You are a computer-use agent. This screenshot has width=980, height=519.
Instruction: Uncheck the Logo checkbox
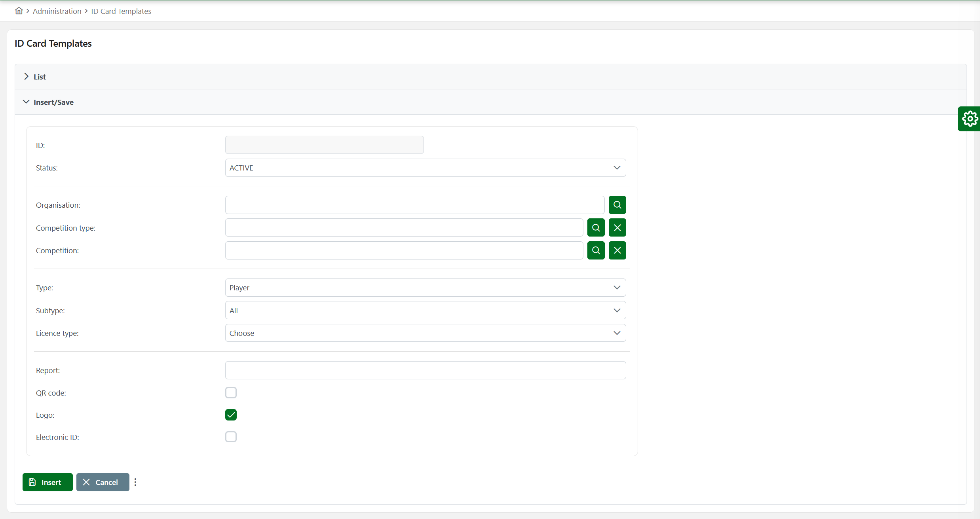tap(231, 415)
